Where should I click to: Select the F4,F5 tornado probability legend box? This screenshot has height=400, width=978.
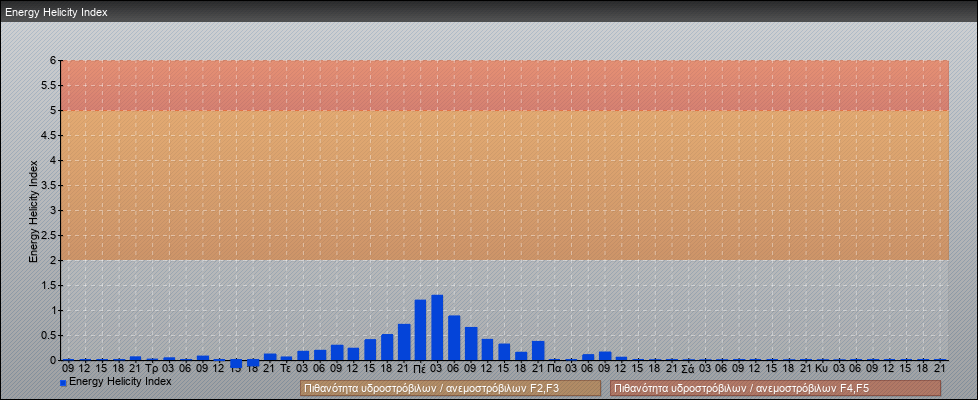[775, 388]
